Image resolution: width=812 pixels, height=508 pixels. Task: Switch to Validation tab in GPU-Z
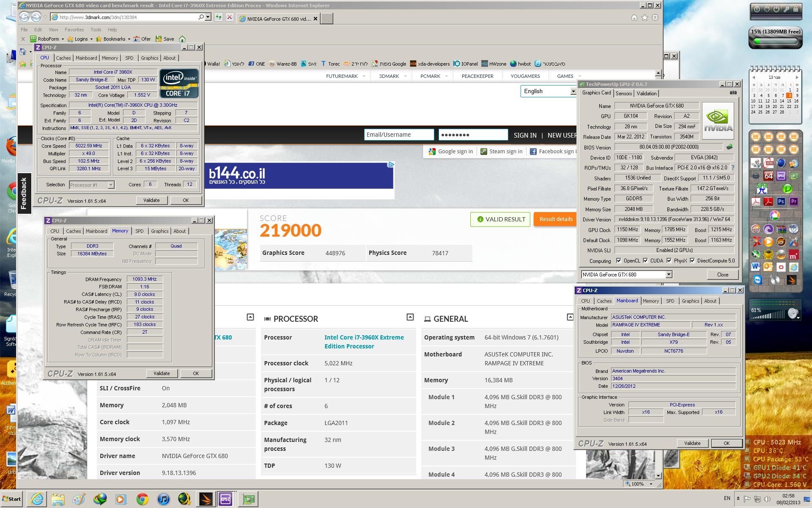[647, 93]
